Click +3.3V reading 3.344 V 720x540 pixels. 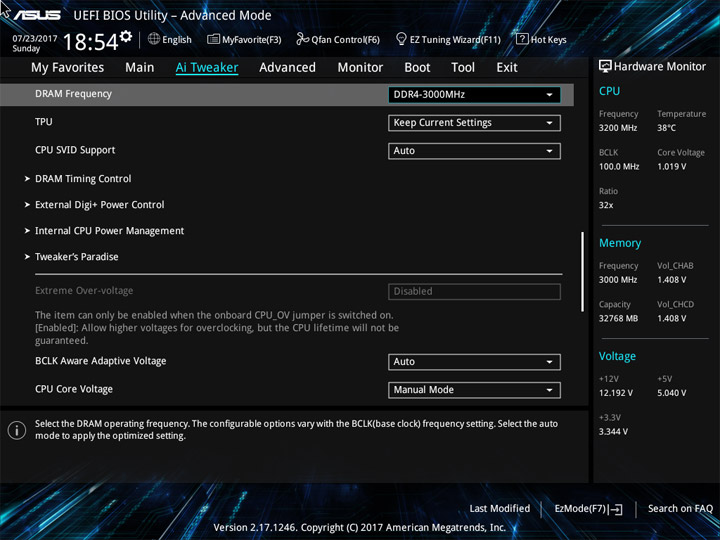tap(613, 432)
